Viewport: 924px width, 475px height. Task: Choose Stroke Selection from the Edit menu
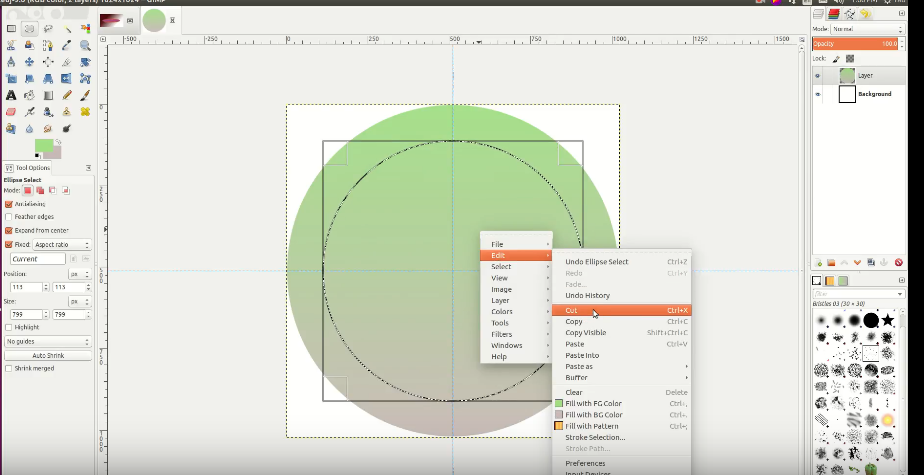(621, 437)
